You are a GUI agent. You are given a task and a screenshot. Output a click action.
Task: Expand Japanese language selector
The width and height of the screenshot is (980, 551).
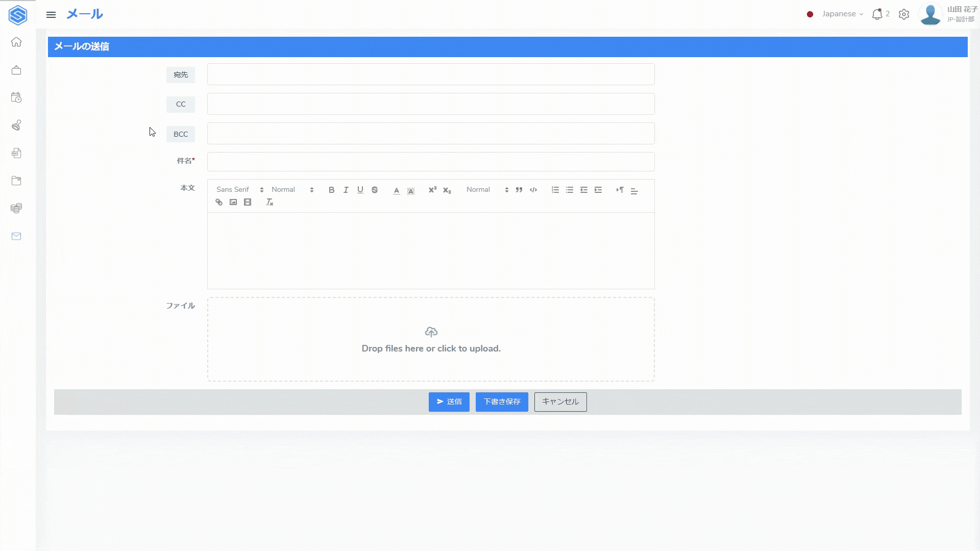tap(842, 14)
